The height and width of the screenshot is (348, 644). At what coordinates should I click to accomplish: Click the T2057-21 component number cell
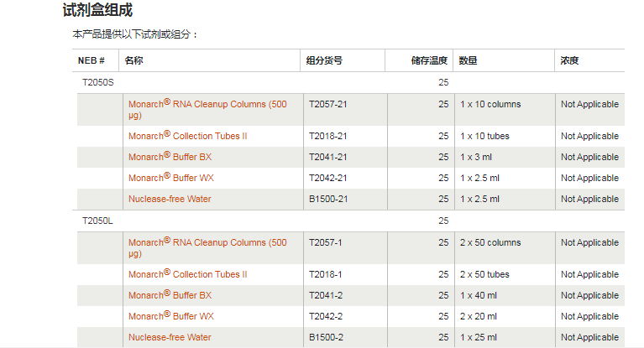[327, 105]
